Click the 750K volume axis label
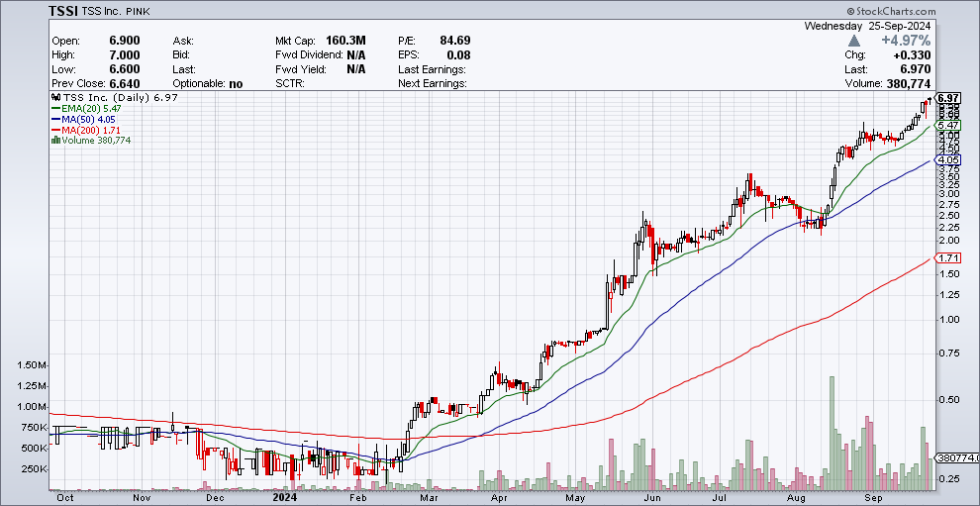The width and height of the screenshot is (980, 506). tap(35, 428)
